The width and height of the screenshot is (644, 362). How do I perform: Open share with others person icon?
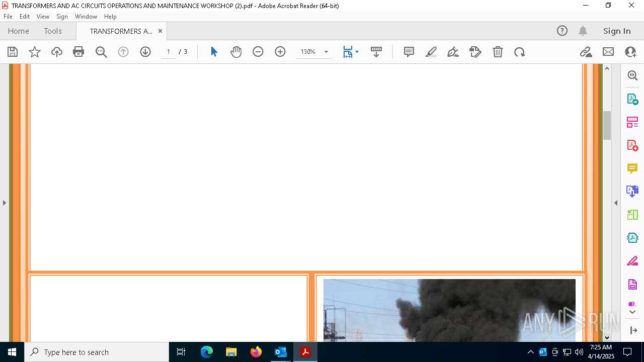click(x=630, y=52)
